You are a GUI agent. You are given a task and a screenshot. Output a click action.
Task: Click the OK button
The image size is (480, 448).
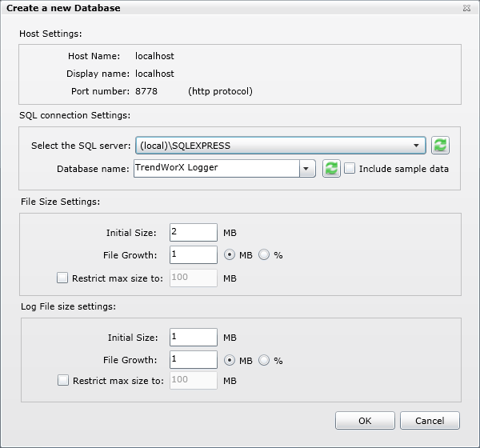click(x=365, y=421)
